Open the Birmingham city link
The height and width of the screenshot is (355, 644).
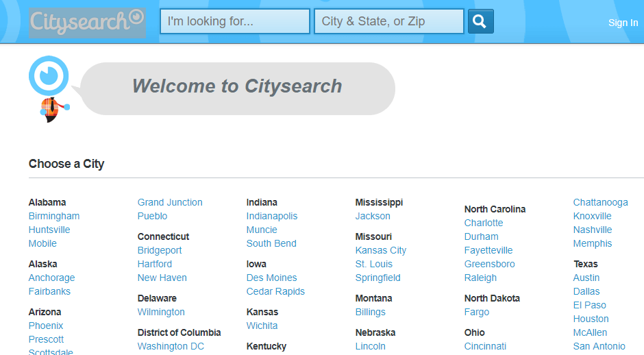click(x=54, y=216)
